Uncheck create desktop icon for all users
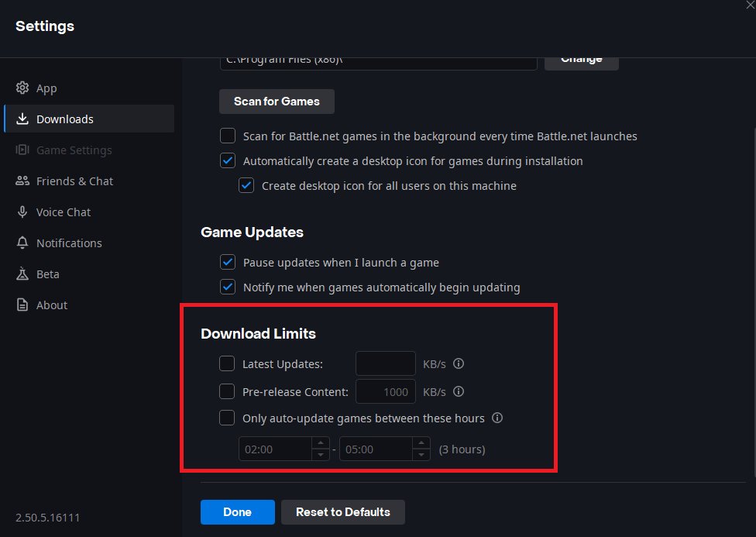The image size is (756, 537). 246,185
